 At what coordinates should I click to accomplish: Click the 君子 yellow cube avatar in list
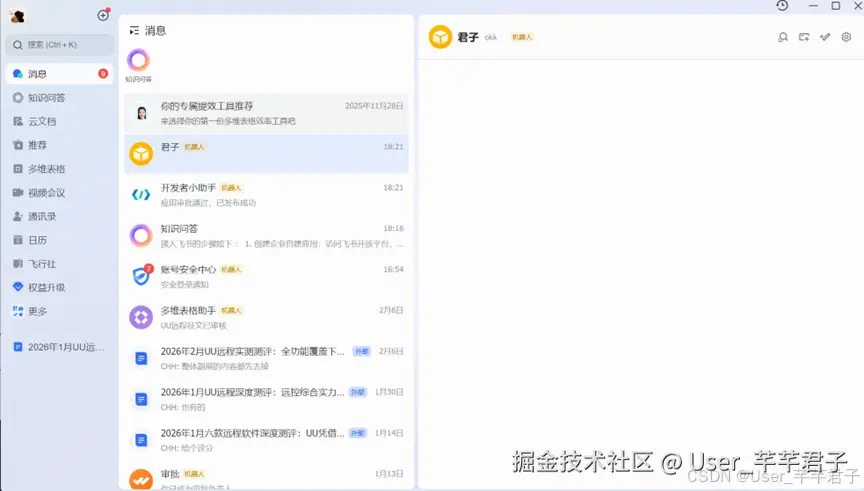point(141,154)
